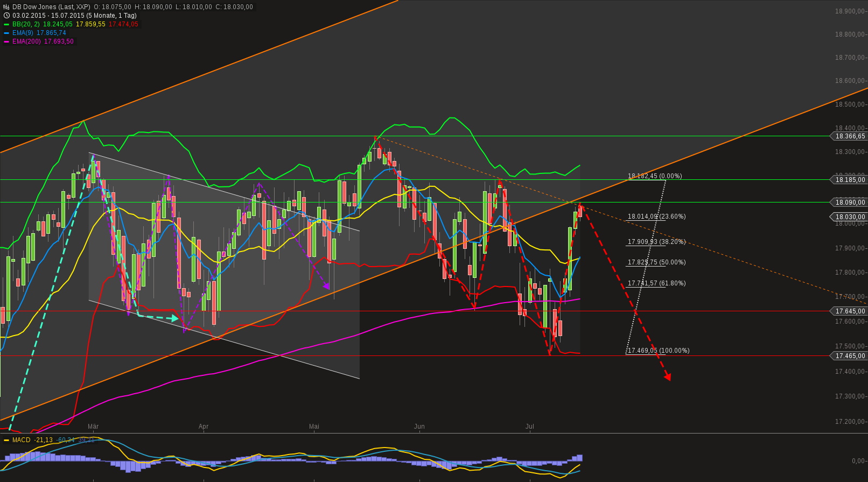Click the 18.800,00 price axis label

point(850,34)
